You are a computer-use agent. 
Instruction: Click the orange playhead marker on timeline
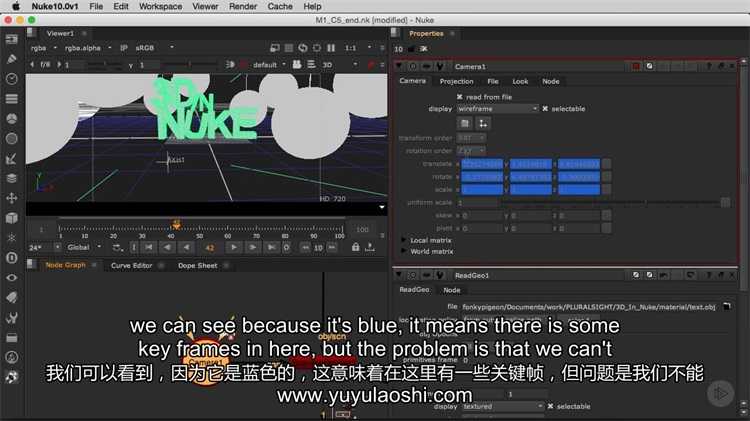(176, 224)
